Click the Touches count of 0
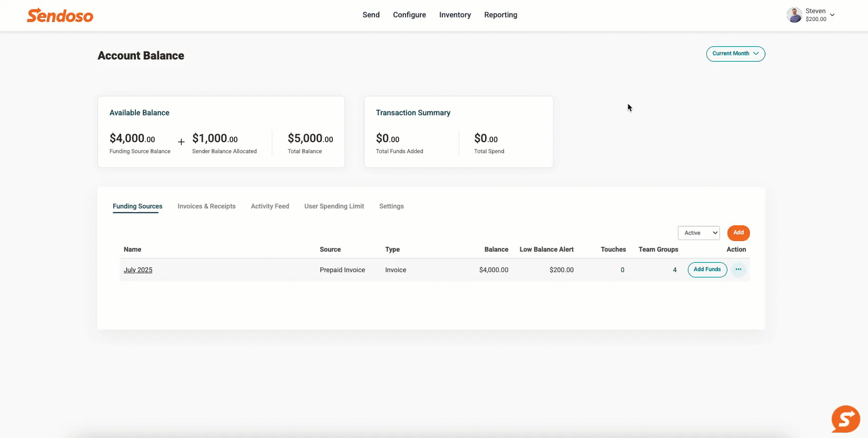The image size is (868, 438). coord(623,270)
